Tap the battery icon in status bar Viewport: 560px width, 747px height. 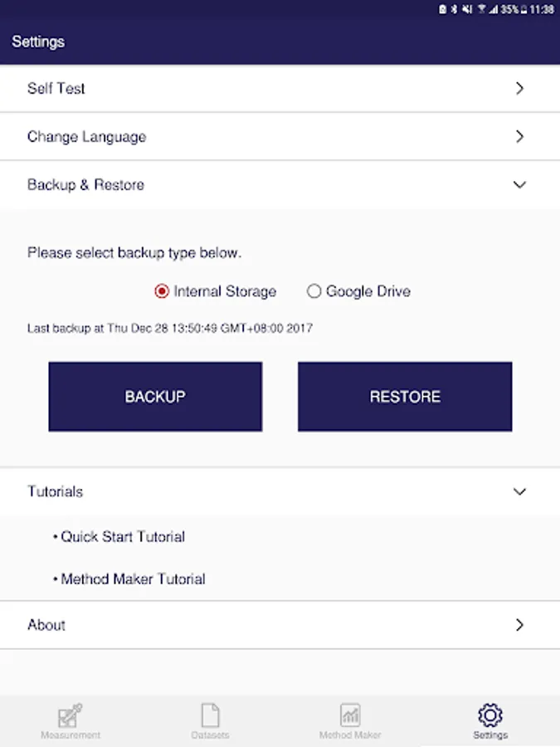523,9
